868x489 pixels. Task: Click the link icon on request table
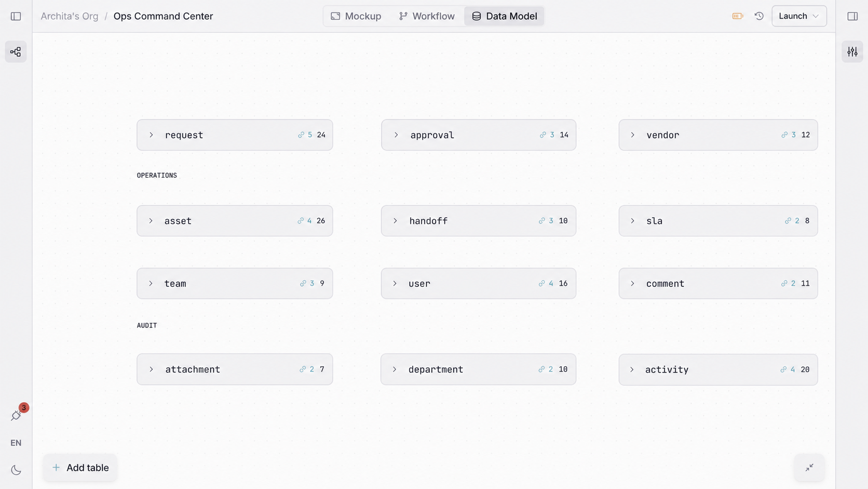tap(301, 135)
